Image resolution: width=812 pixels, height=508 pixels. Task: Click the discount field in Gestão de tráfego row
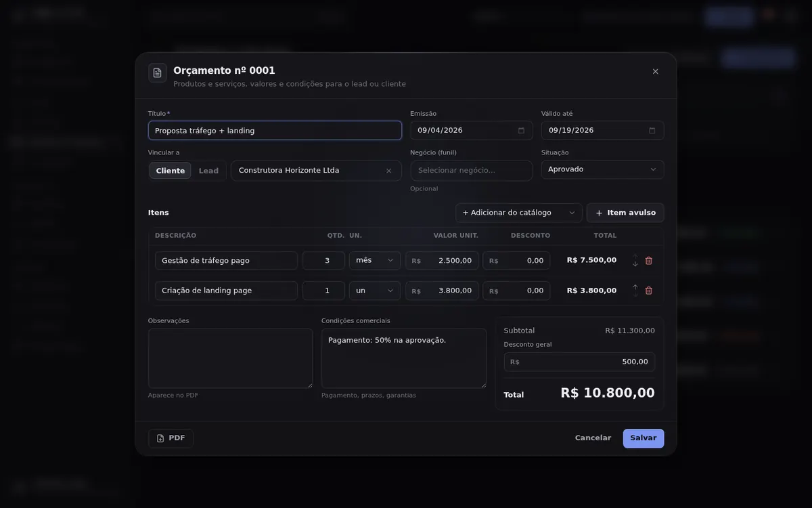tap(516, 261)
